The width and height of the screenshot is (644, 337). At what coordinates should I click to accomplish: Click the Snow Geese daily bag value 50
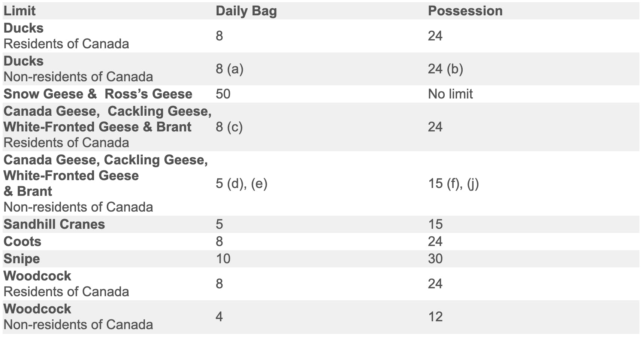tap(223, 94)
